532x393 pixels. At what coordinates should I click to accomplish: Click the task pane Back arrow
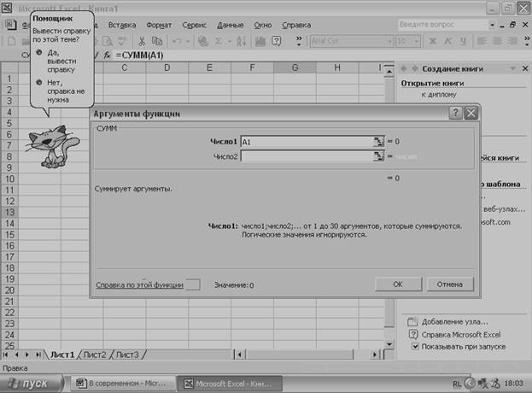tap(404, 69)
